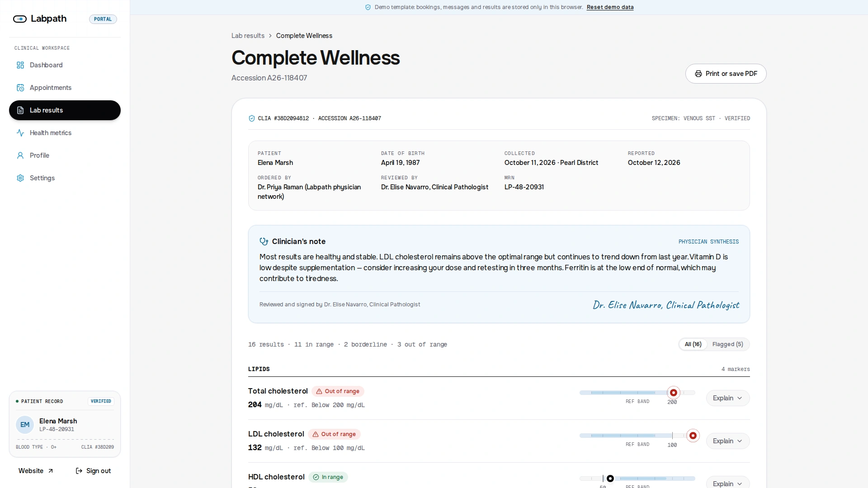Expand Explain for LDL cholesterol

click(728, 441)
